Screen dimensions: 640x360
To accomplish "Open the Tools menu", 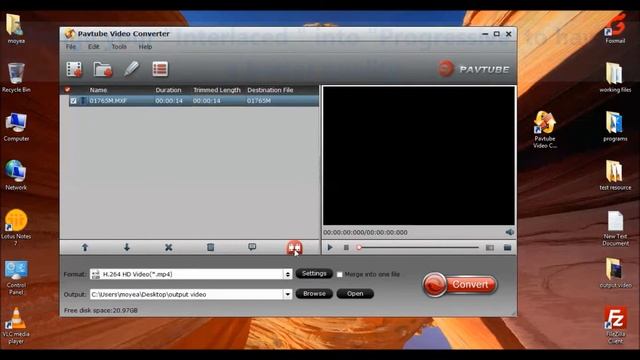I will pyautogui.click(x=119, y=47).
